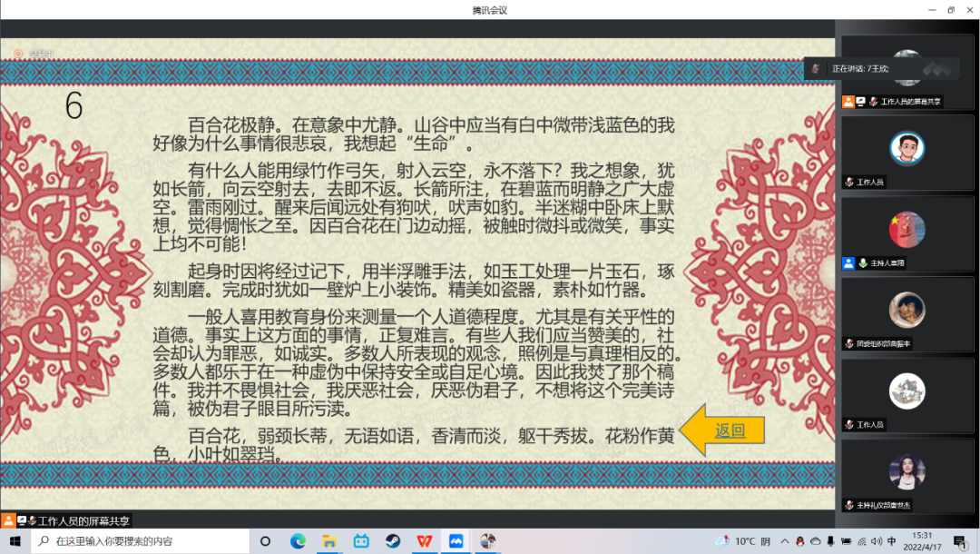Viewport: 980px width, 554px height.
Task: Open the Windows Start menu
Action: tap(15, 541)
